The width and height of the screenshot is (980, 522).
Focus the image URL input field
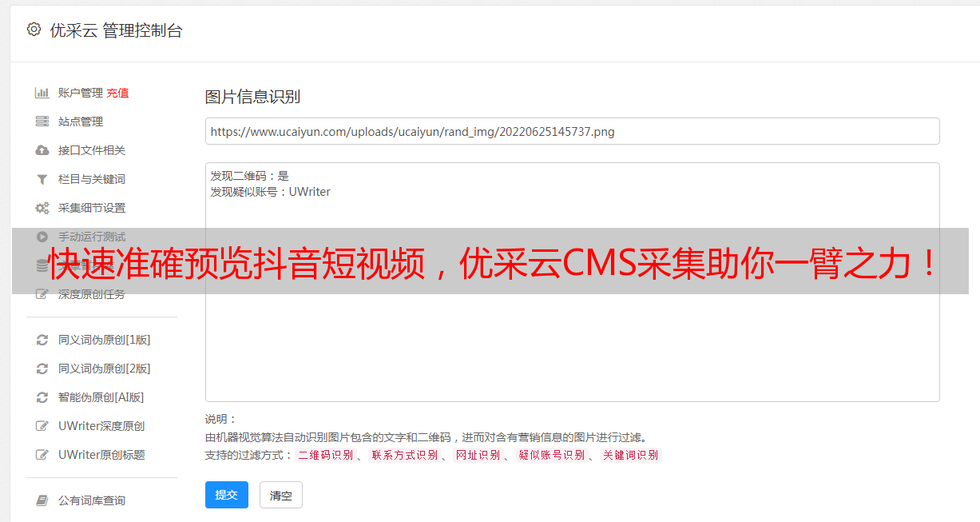click(572, 131)
